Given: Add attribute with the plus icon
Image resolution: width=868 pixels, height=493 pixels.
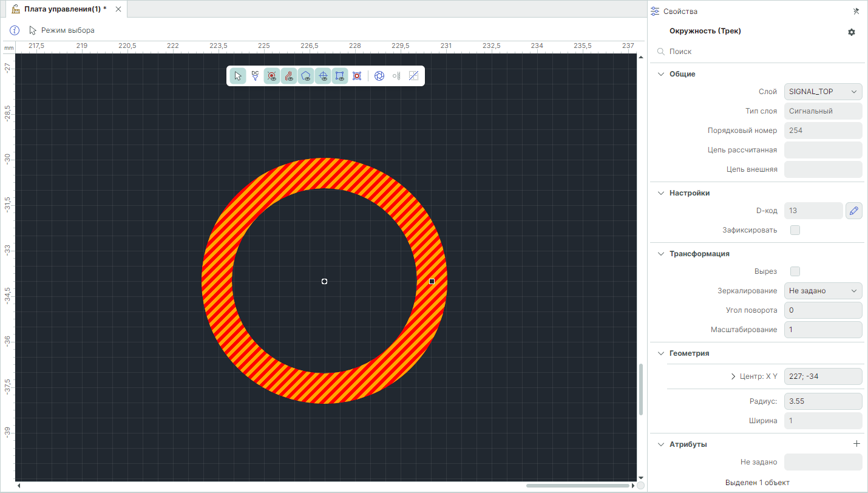Looking at the screenshot, I should click(856, 444).
